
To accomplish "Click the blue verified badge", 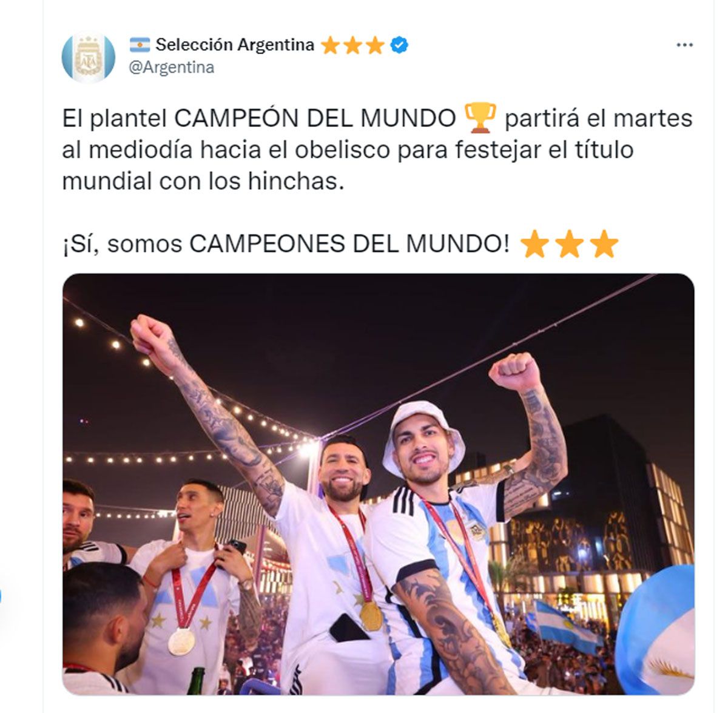I will [x=399, y=45].
